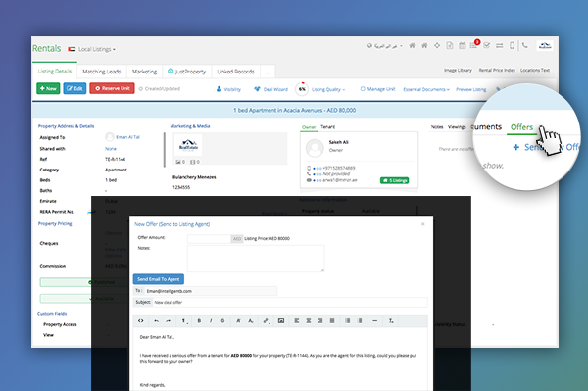Switch to Listing Details tab
Viewport: 588px width, 391px height.
coord(55,71)
